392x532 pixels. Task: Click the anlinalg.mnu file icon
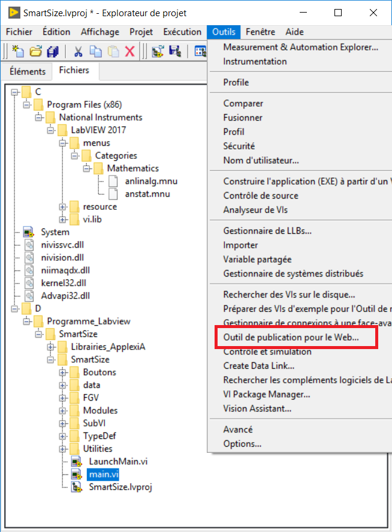click(x=113, y=181)
